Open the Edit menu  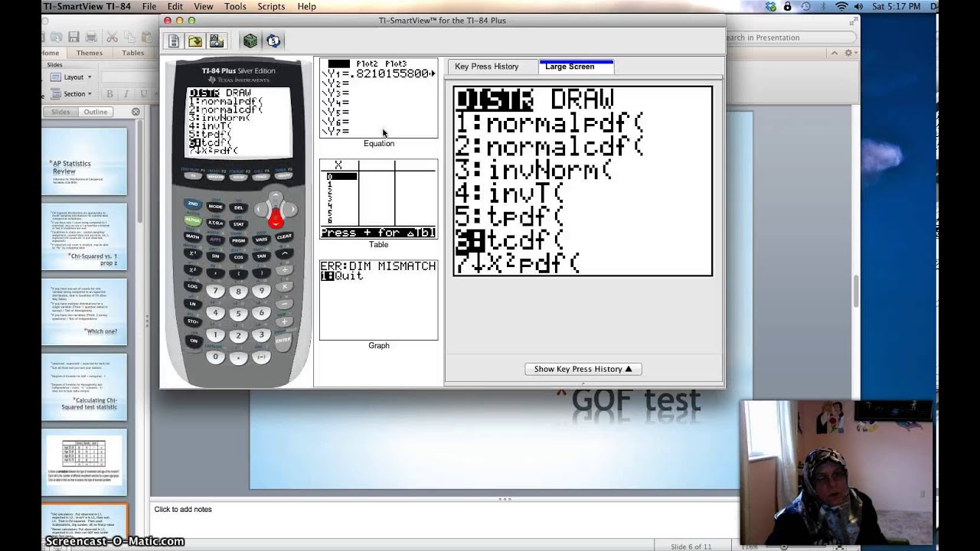tap(175, 6)
